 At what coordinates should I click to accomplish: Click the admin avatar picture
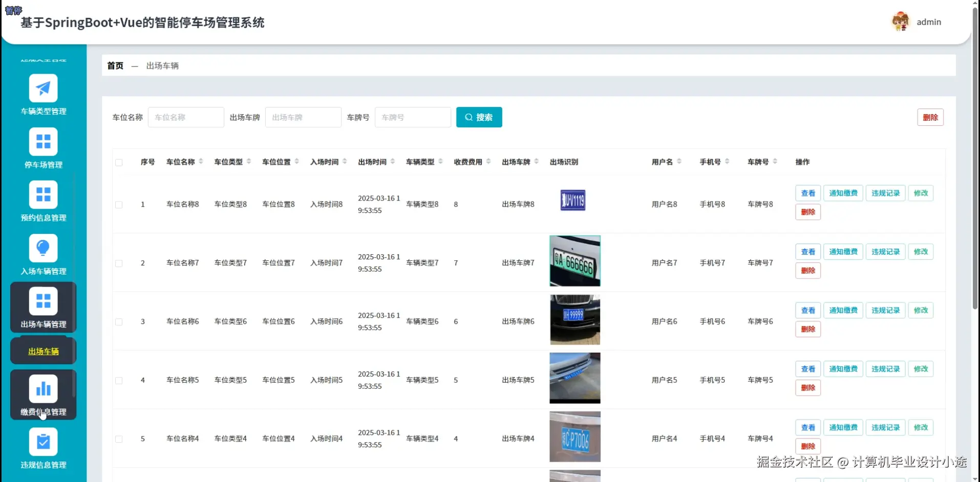pyautogui.click(x=901, y=22)
